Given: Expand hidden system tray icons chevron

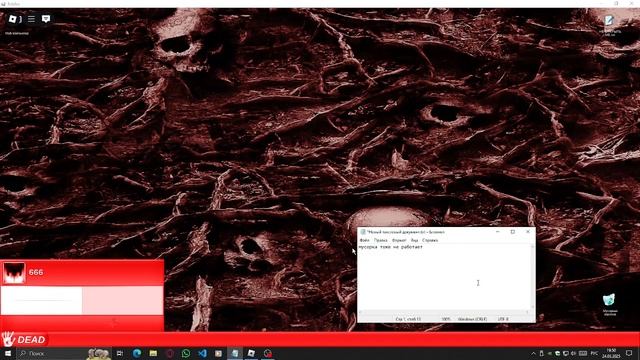Looking at the screenshot, I should (x=533, y=353).
